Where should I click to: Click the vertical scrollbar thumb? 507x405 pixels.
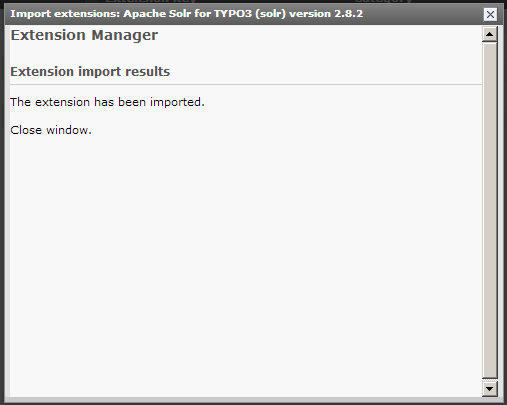[489, 210]
